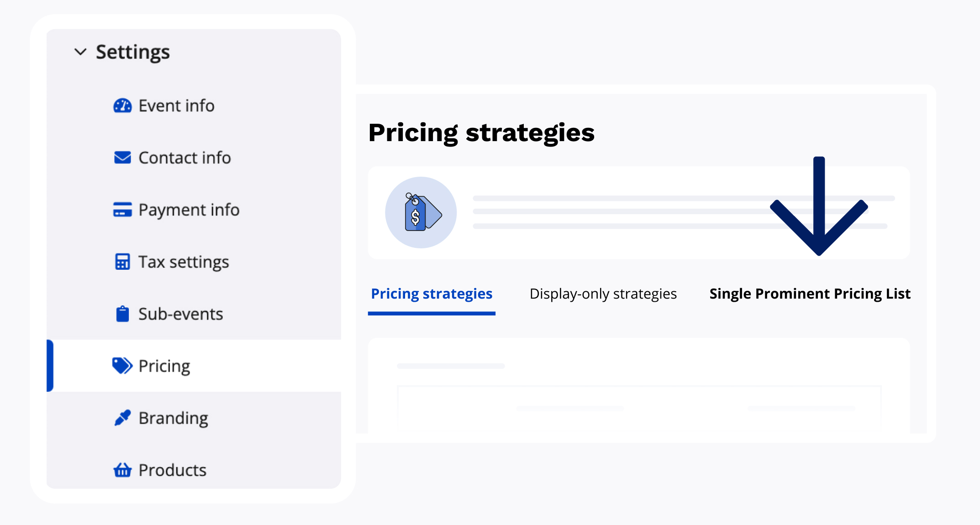This screenshot has height=525, width=980.
Task: Click the Products basket icon
Action: click(122, 470)
